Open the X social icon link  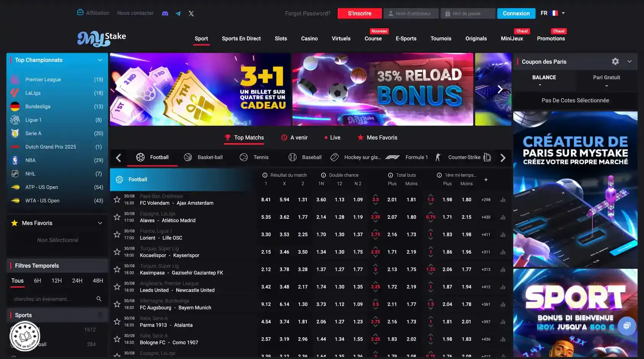click(x=191, y=13)
